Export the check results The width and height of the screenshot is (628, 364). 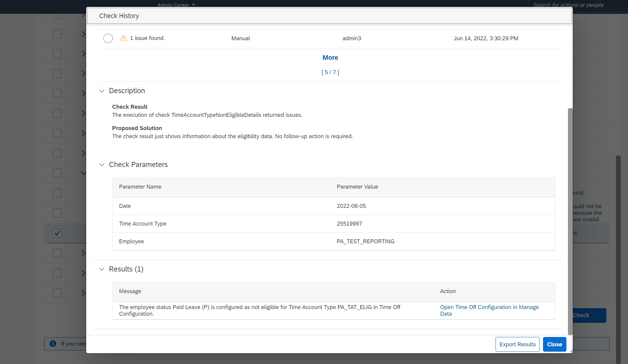point(517,344)
